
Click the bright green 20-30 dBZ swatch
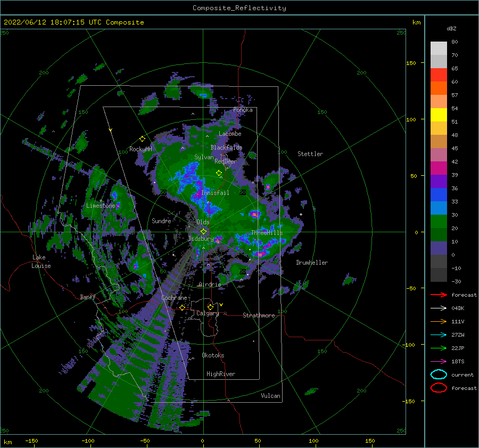pyautogui.click(x=439, y=222)
